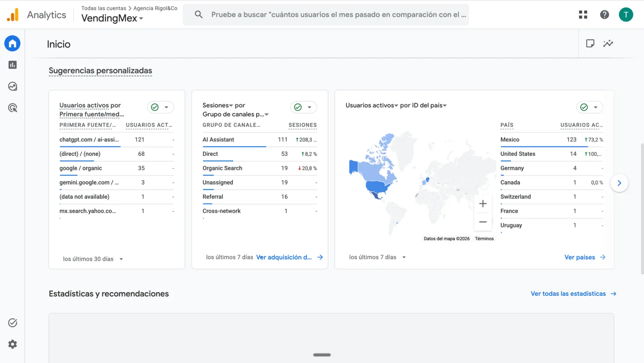
Task: Expand dropdown arrow on first-source users card
Action: pyautogui.click(x=166, y=107)
